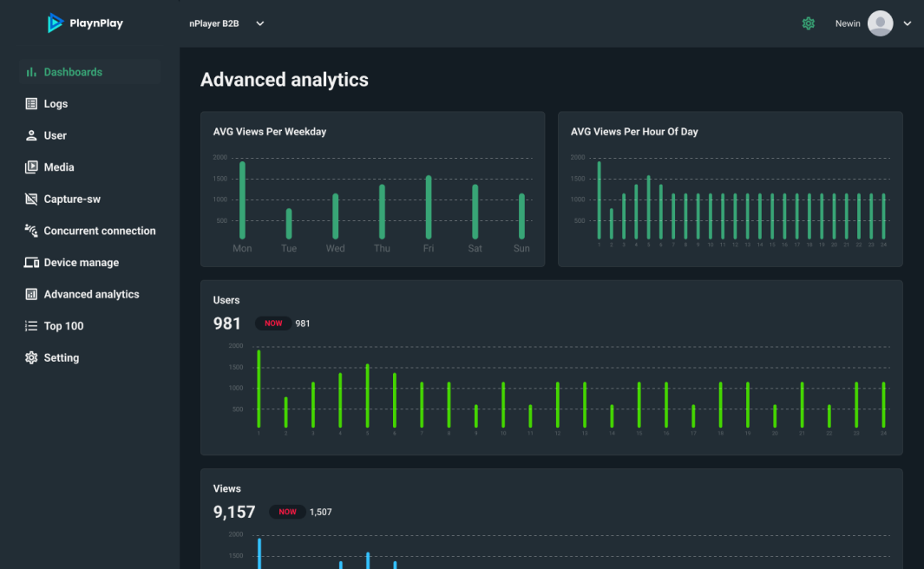The image size is (924, 569).
Task: Open Advanced analytics in the sidebar
Action: tap(91, 294)
